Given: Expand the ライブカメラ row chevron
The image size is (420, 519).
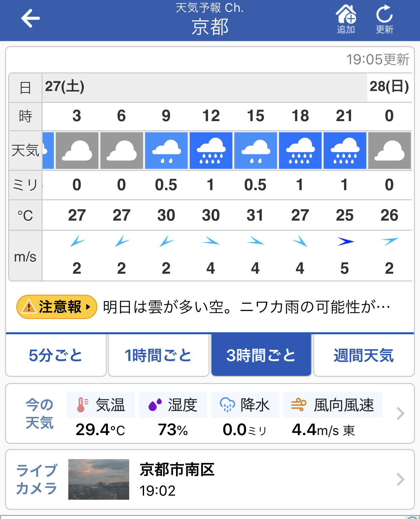Looking at the screenshot, I should click(400, 479).
